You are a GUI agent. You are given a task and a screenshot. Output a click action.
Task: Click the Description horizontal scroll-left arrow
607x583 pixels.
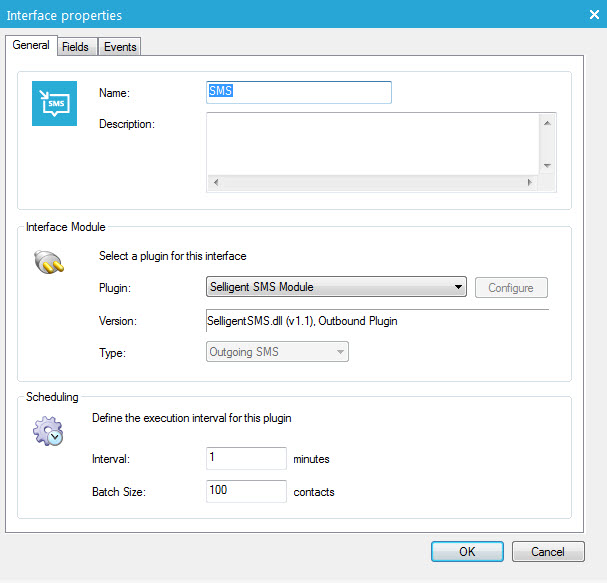click(215, 183)
